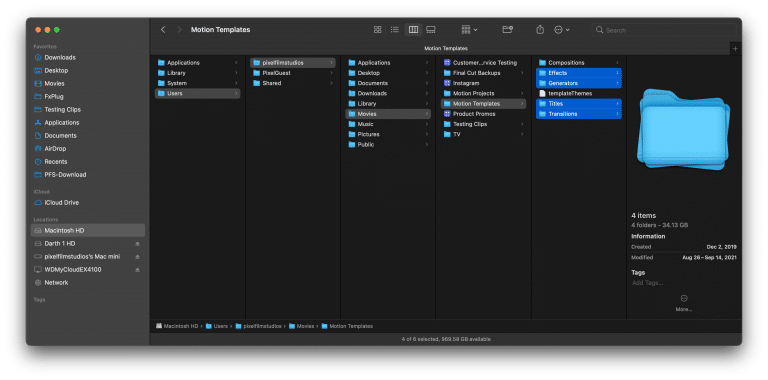Create a new folder via toolbar icon
This screenshot has width=768, height=380.
click(x=507, y=30)
